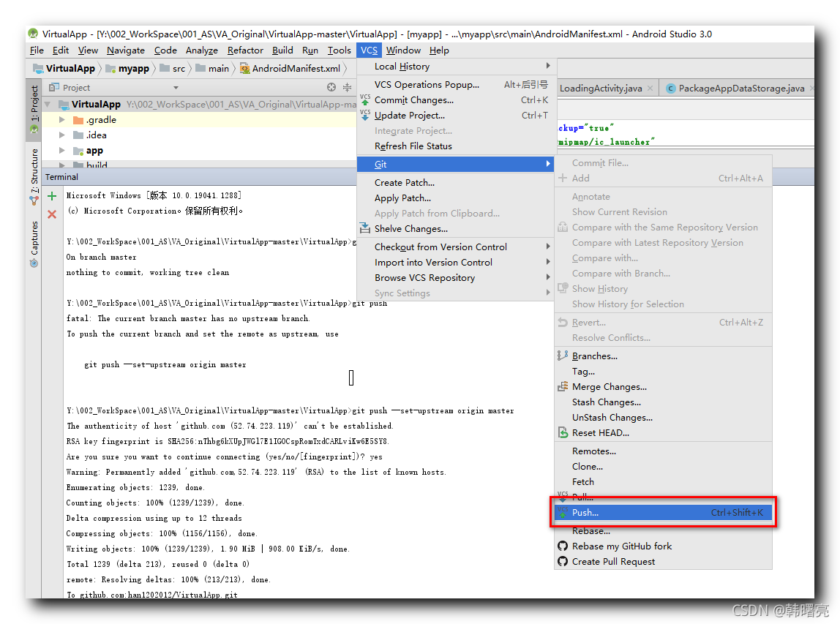Viewport: 840px width, 624px height.
Task: Open the Navigate menu
Action: pyautogui.click(x=126, y=50)
